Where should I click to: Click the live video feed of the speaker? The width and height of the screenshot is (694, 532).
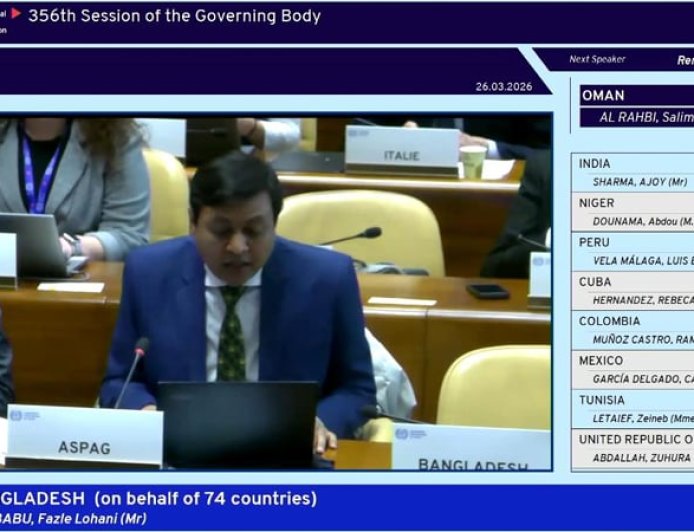coord(275,293)
